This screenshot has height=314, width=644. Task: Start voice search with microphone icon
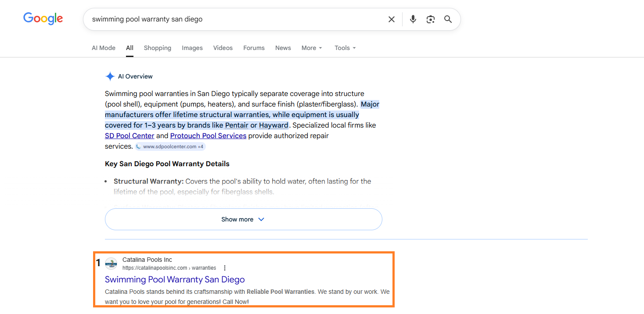(413, 19)
